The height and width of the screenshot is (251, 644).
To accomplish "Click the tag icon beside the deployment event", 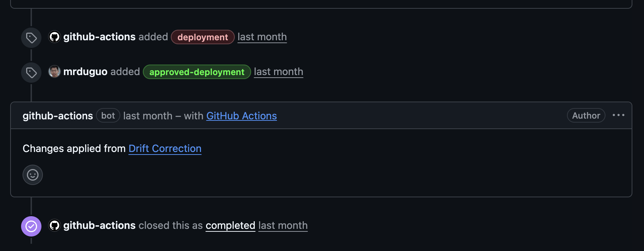I will (x=31, y=38).
